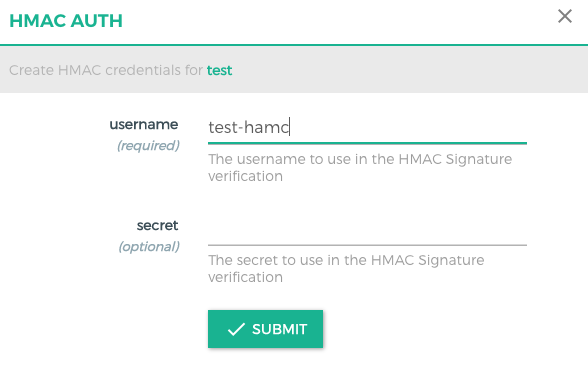Viewport: 588px width, 374px height.
Task: Click into the empty secret field
Action: tap(367, 229)
